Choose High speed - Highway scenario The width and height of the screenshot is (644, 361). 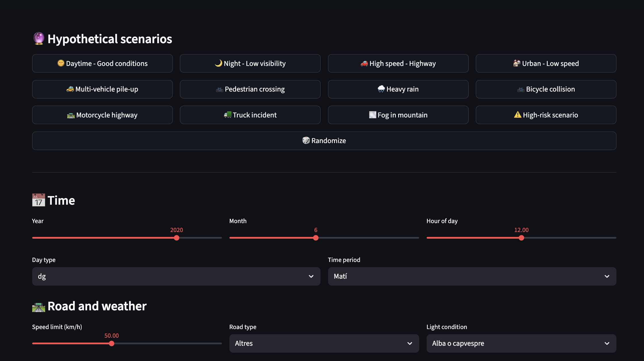tap(398, 63)
